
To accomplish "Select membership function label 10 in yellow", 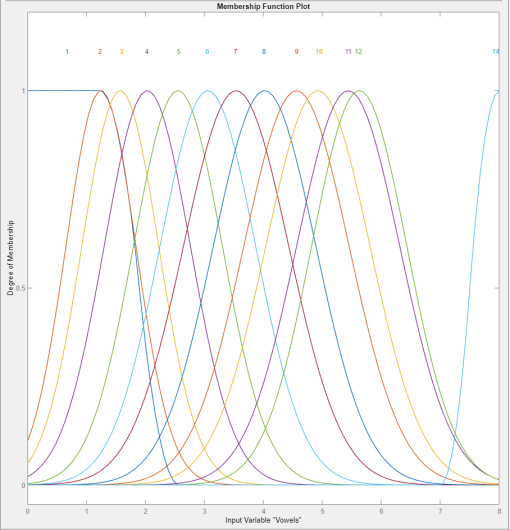I will click(x=319, y=52).
